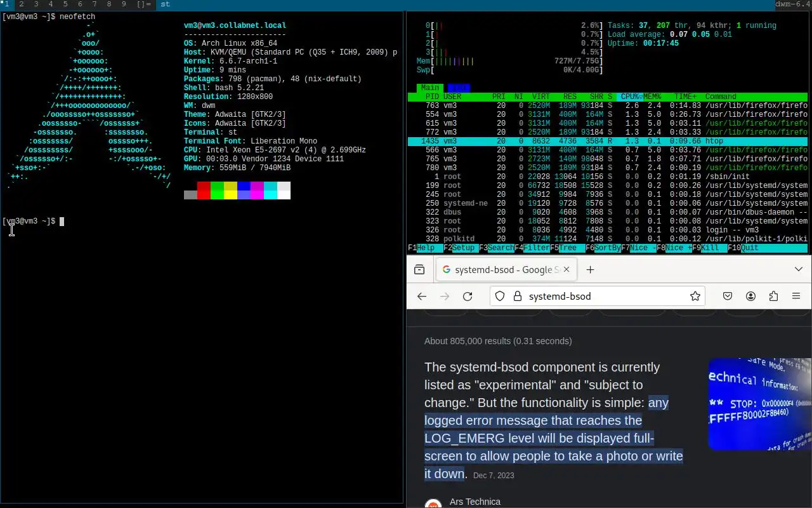Open F6 SortBy in htop footer
Viewport: 812px width, 508px height.
[x=603, y=248]
